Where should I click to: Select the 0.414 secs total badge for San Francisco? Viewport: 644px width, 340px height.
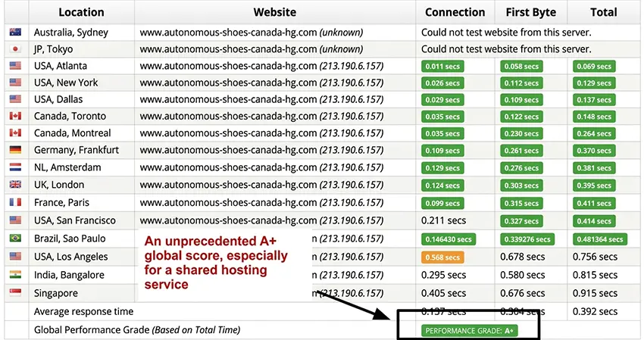click(x=594, y=221)
